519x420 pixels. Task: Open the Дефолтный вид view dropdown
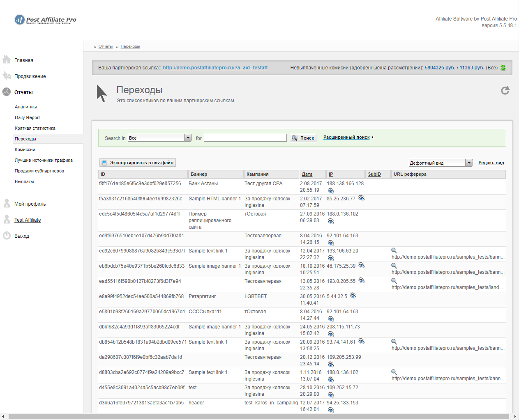pyautogui.click(x=469, y=163)
